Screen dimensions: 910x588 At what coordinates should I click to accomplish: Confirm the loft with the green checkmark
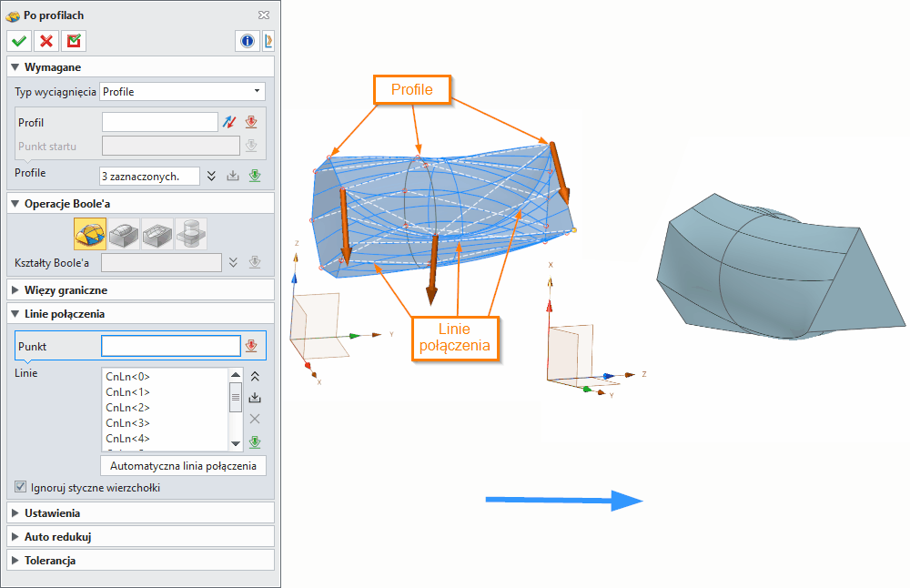[18, 41]
